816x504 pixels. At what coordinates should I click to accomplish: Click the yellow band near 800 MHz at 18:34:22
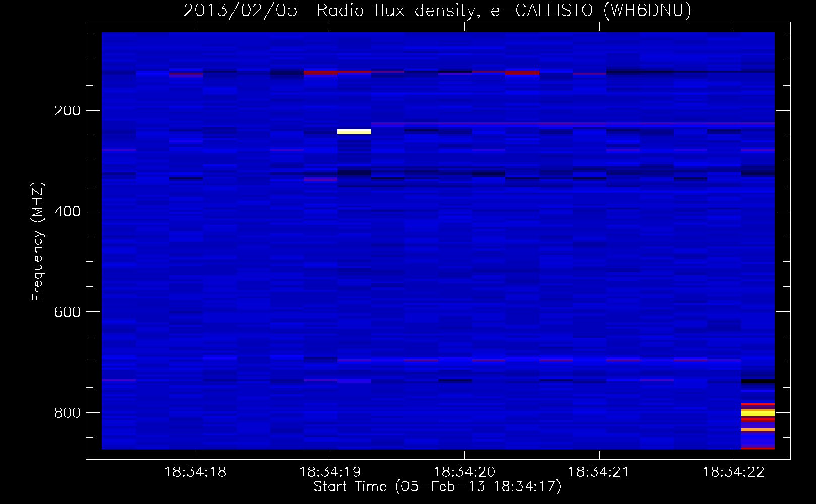pos(757,413)
